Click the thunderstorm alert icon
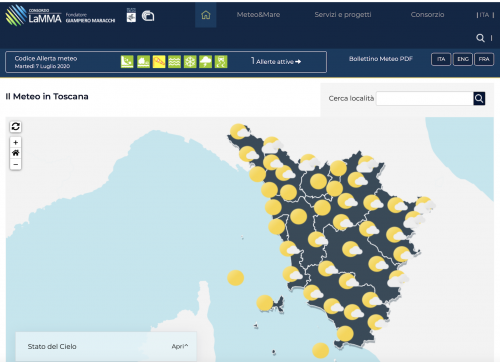This screenshot has width=500, height=362. [x=205, y=62]
